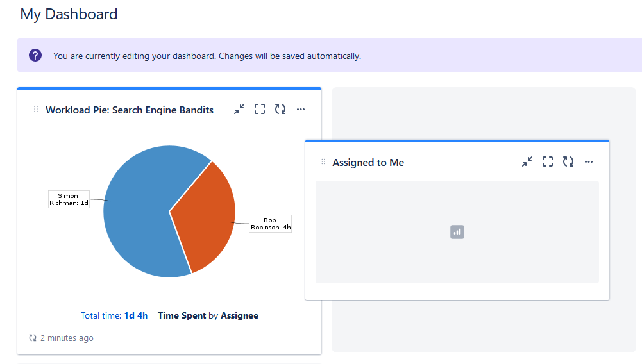Click the 2 minutes ago timestamp
The height and width of the screenshot is (364, 642).
[67, 338]
